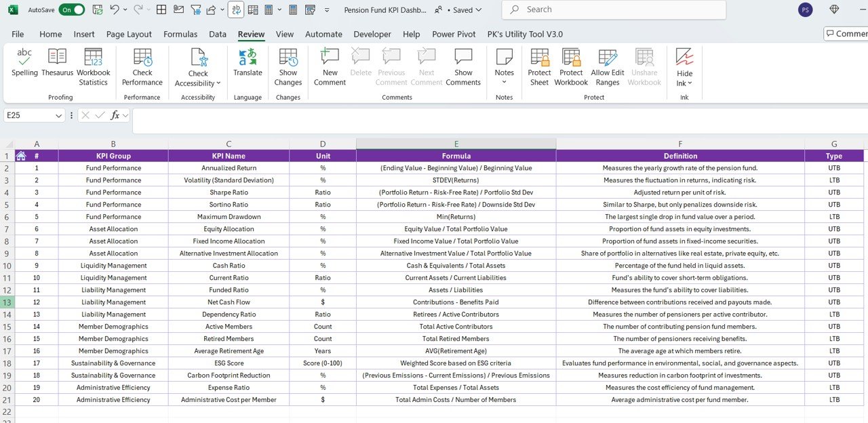The height and width of the screenshot is (423, 868).
Task: Click into the formula bar
Action: click(x=500, y=120)
